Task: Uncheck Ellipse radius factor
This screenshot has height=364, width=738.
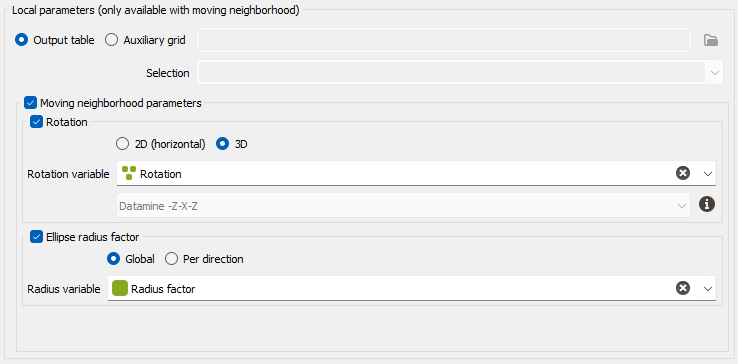Action: [36, 237]
